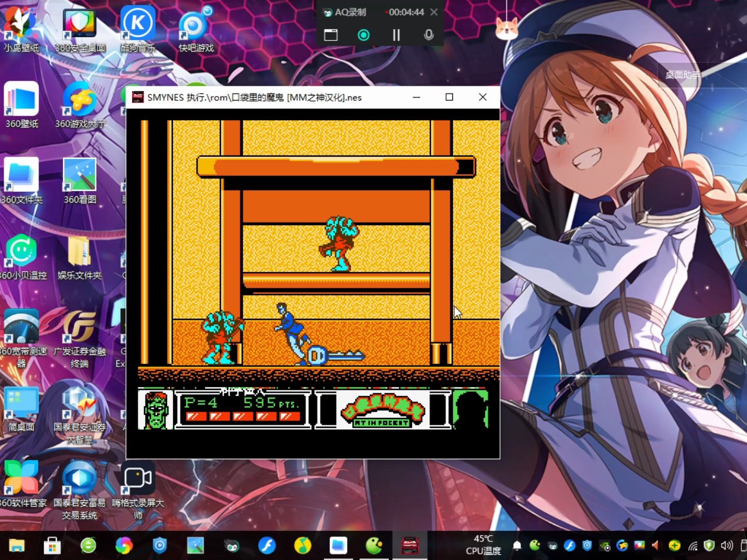Close the SMYNES emulator window
Image resolution: width=747 pixels, height=560 pixels.
[482, 97]
